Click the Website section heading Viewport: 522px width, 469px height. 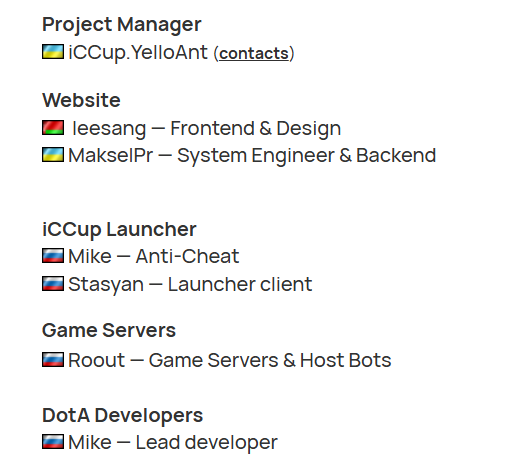(81, 100)
